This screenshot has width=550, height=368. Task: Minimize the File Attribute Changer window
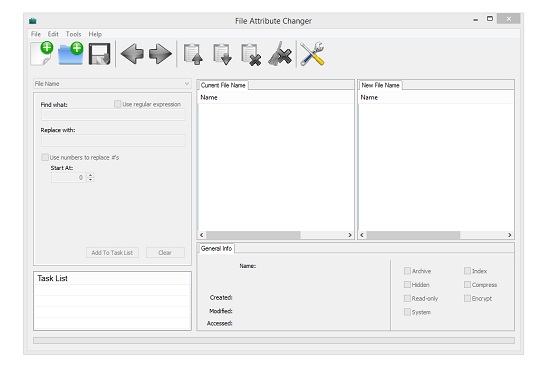pos(476,20)
